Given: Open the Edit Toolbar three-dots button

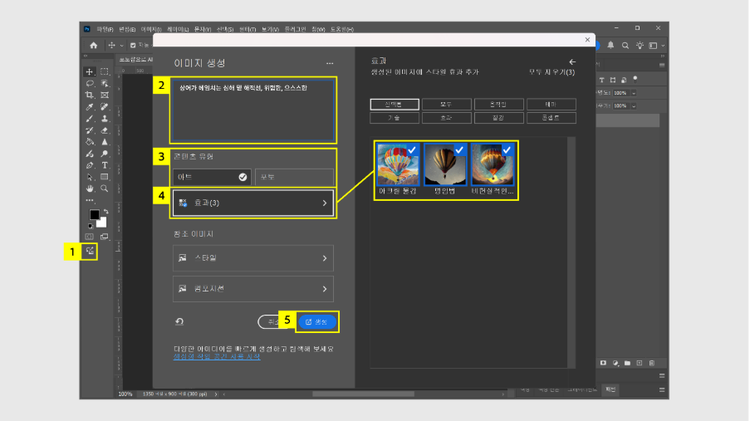Looking at the screenshot, I should point(89,200).
